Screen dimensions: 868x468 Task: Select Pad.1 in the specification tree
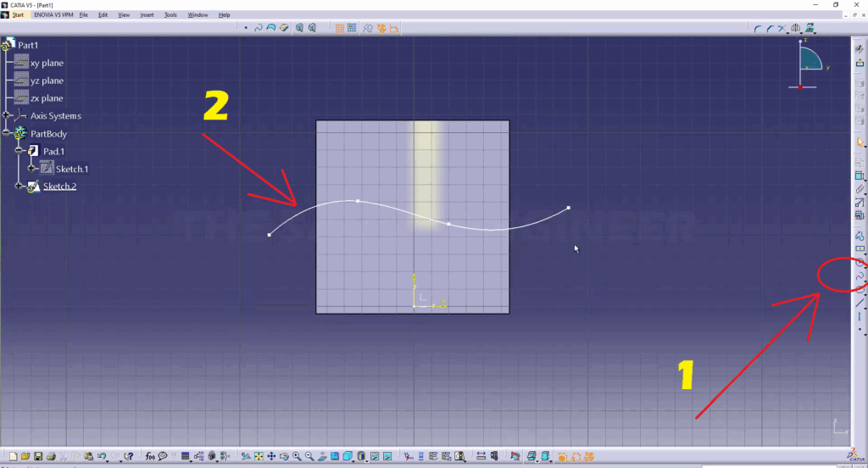point(54,152)
